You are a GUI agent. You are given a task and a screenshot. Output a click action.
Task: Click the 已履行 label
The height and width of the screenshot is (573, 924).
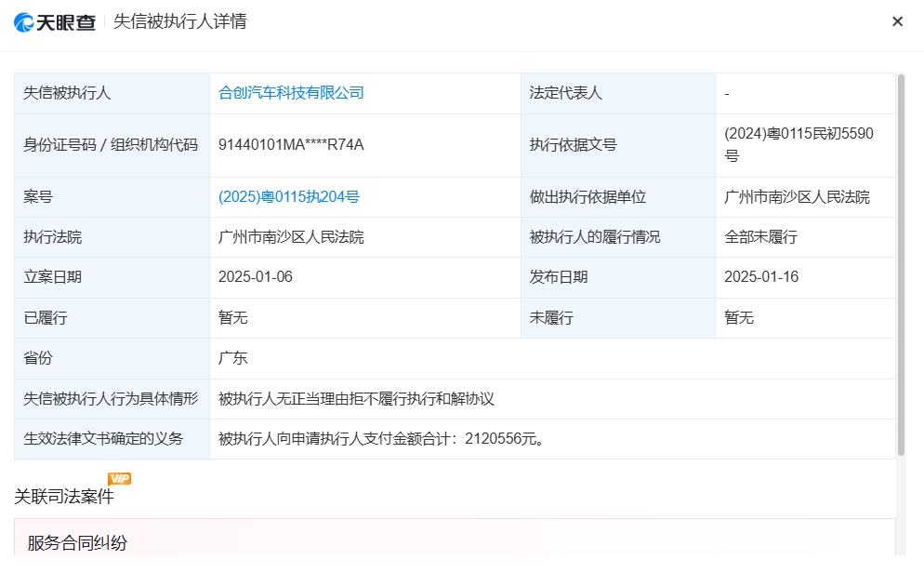(x=46, y=318)
